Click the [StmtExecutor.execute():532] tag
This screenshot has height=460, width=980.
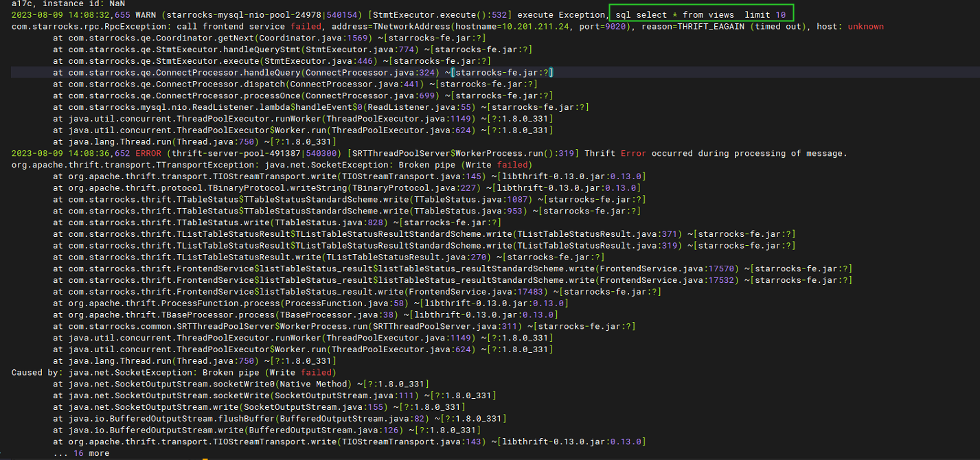440,14
